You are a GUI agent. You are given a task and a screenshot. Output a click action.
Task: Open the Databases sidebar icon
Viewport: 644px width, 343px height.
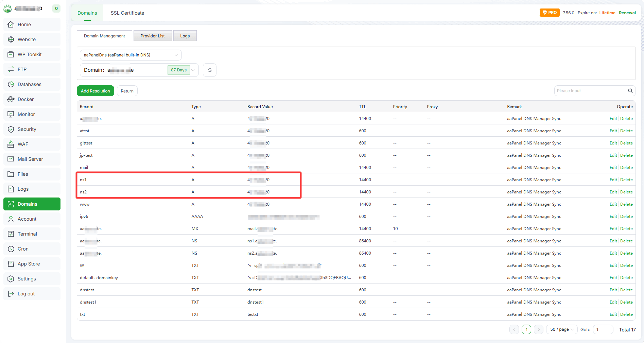point(11,84)
